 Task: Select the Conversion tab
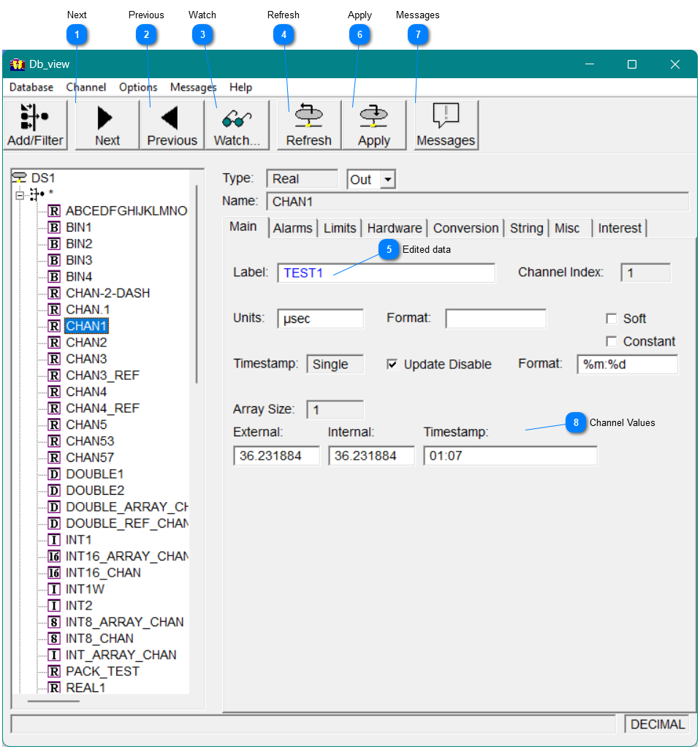pyautogui.click(x=465, y=228)
